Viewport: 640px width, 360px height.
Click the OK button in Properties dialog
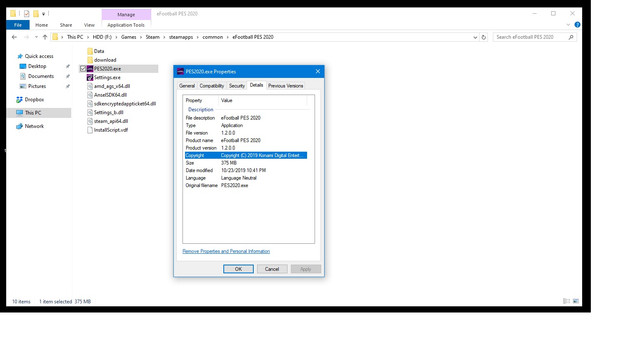pos(238,269)
